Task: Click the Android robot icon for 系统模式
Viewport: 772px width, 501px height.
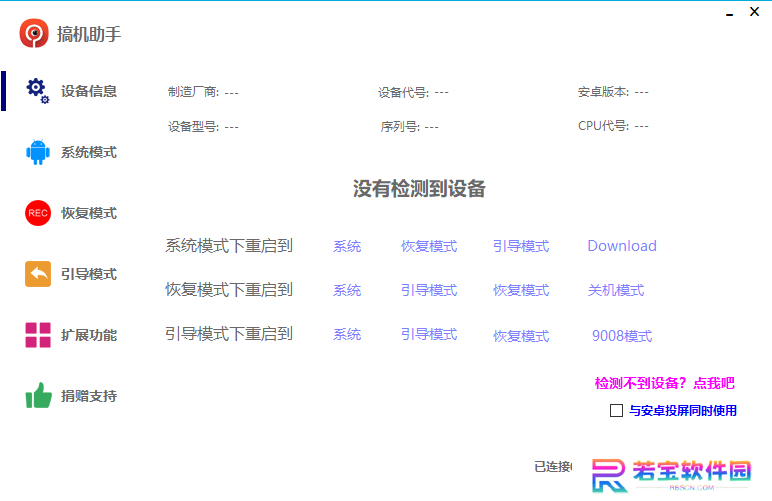Action: pos(38,152)
